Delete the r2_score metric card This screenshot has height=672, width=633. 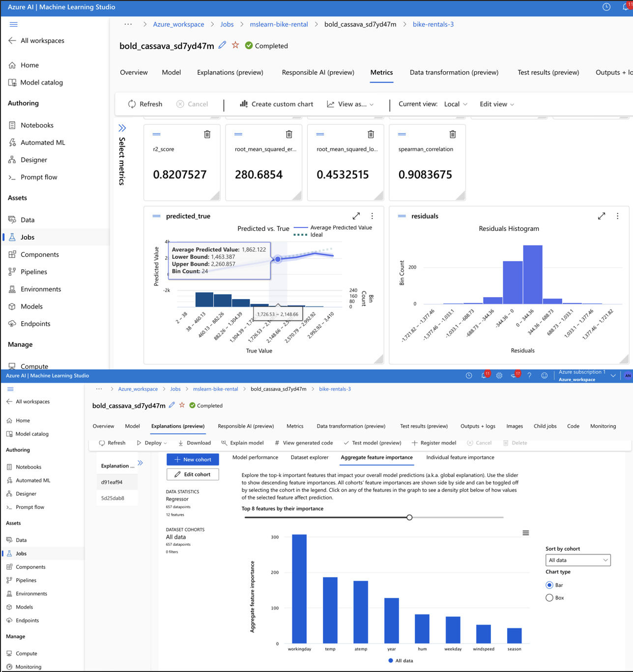(207, 134)
